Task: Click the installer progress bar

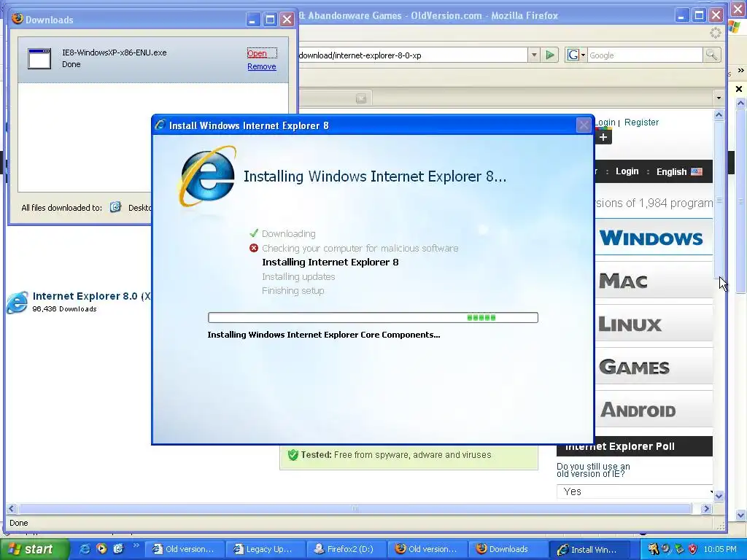Action: coord(373,318)
